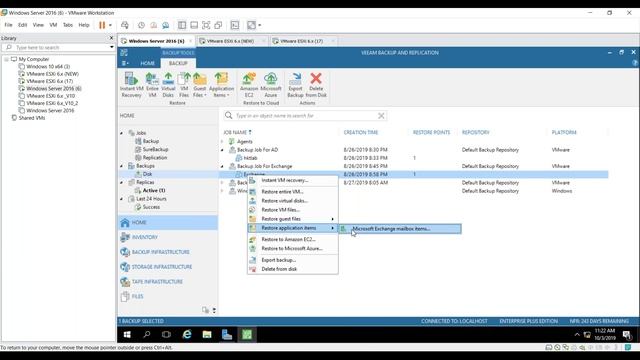Click the object name search field

click(x=304, y=116)
